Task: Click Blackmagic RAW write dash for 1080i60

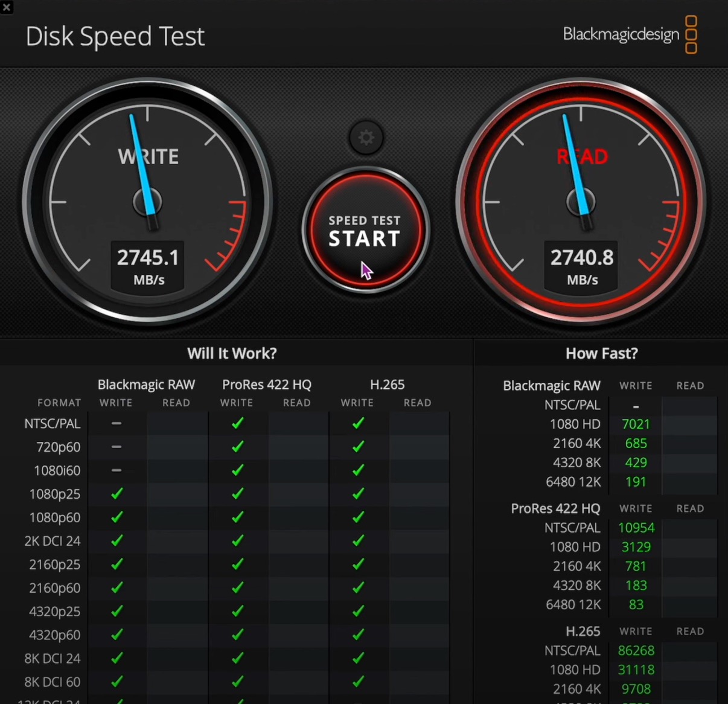Action: coord(117,470)
